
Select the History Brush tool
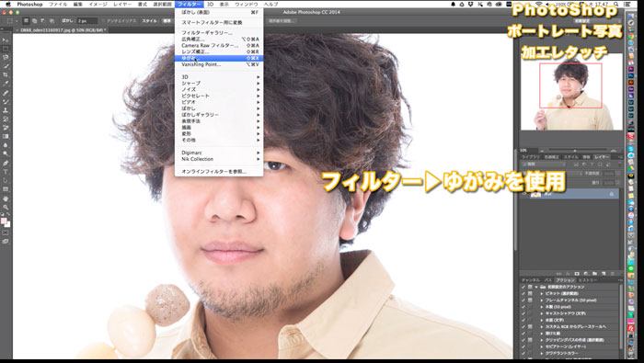(x=6, y=119)
